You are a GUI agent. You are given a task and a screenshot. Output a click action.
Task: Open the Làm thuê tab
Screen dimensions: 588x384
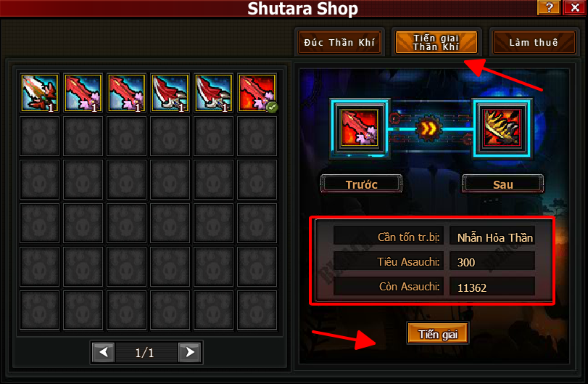click(534, 42)
